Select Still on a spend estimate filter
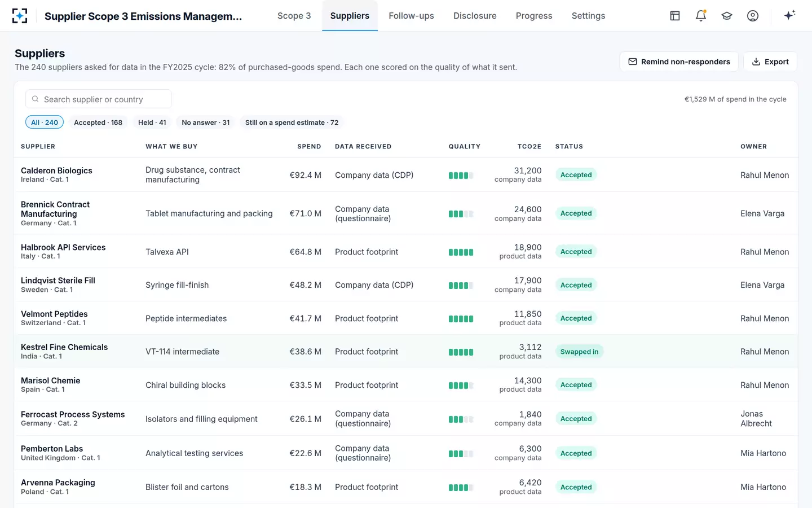Viewport: 812px width, 508px height. [x=292, y=122]
